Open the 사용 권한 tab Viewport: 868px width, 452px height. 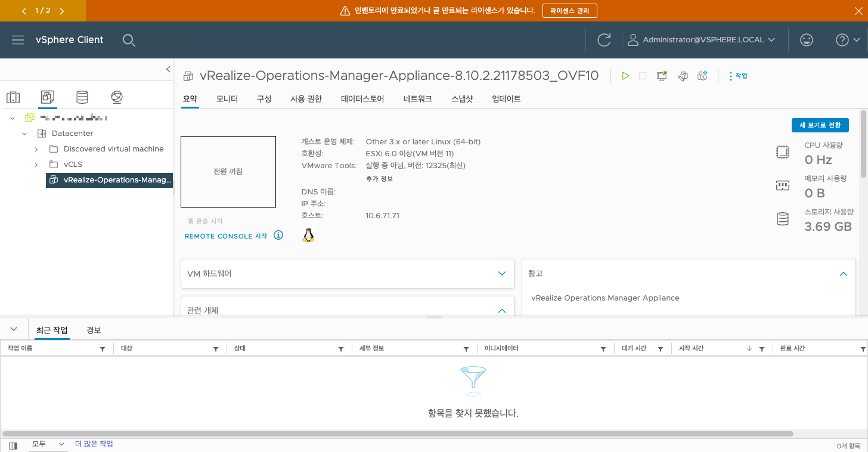[x=306, y=99]
